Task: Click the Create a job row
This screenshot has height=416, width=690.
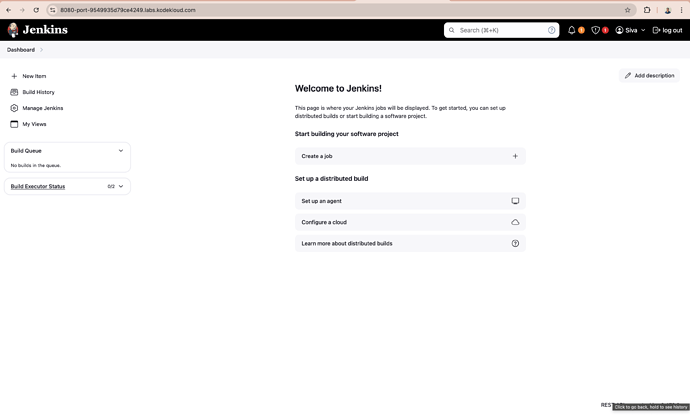Action: click(410, 156)
